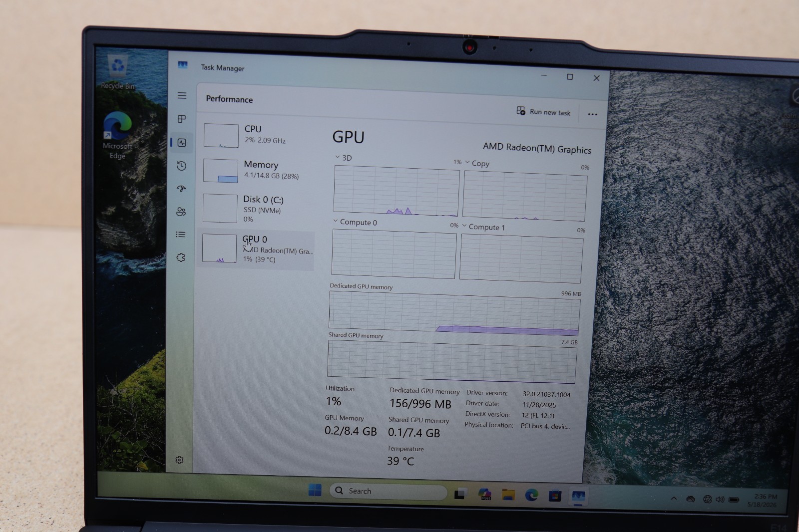Open Microsoft Store from the taskbar

(x=555, y=496)
